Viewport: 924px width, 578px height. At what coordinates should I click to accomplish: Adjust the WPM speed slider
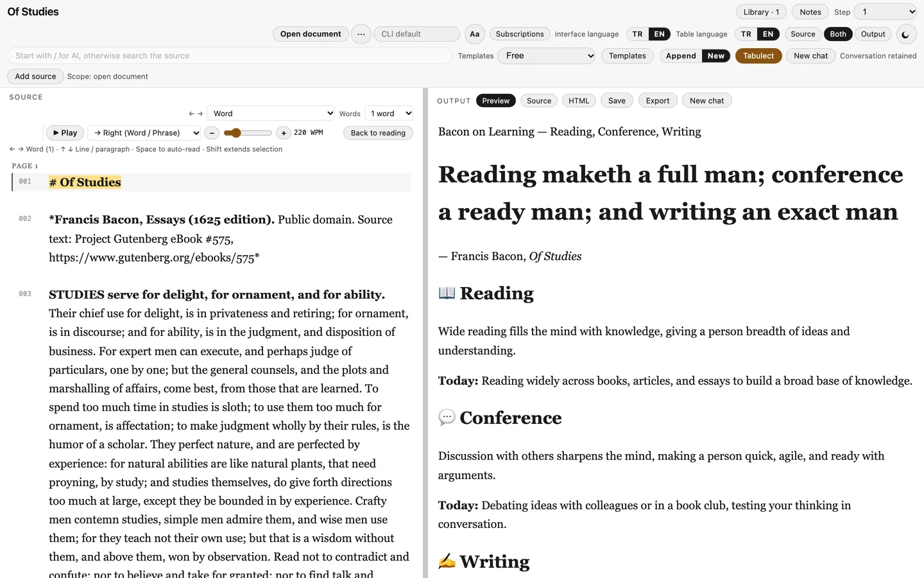pyautogui.click(x=248, y=133)
